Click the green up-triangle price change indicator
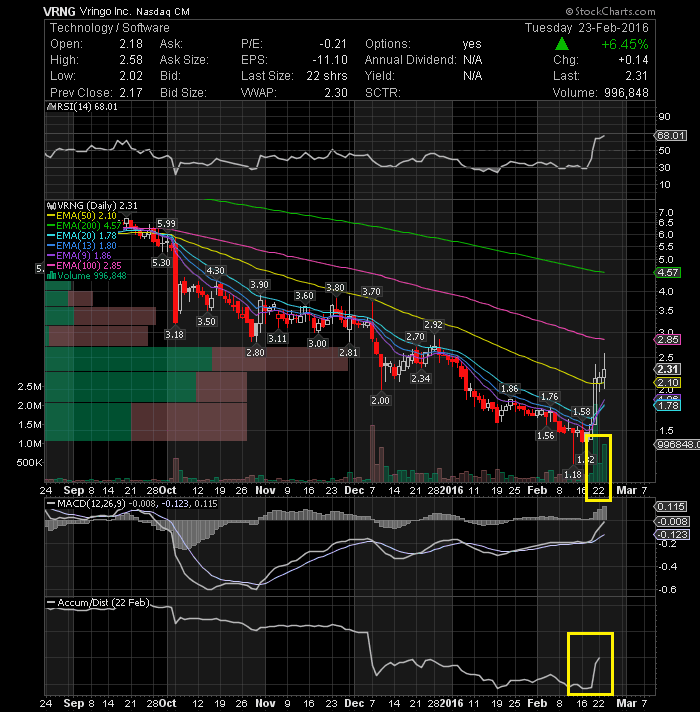 [x=562, y=44]
